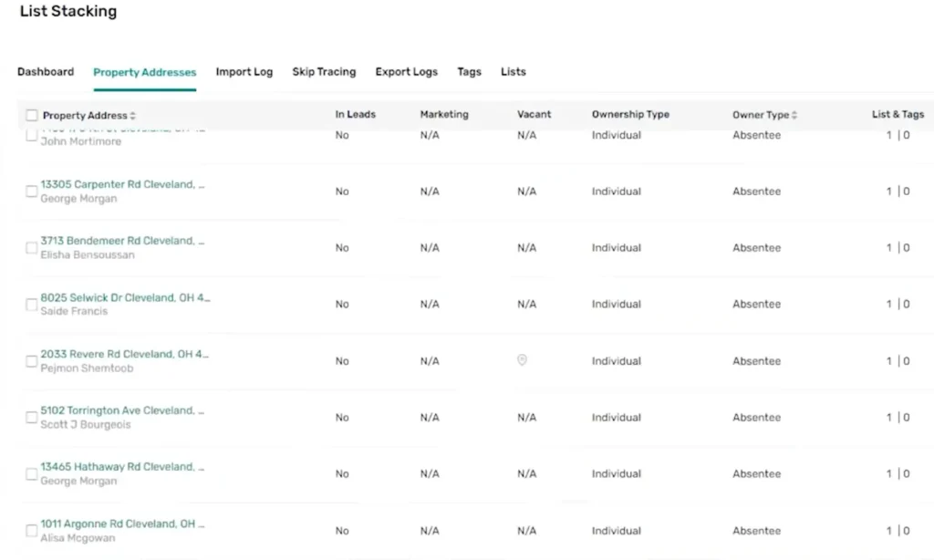Open the 2033 Revere Rd Cleveland address

tap(124, 354)
